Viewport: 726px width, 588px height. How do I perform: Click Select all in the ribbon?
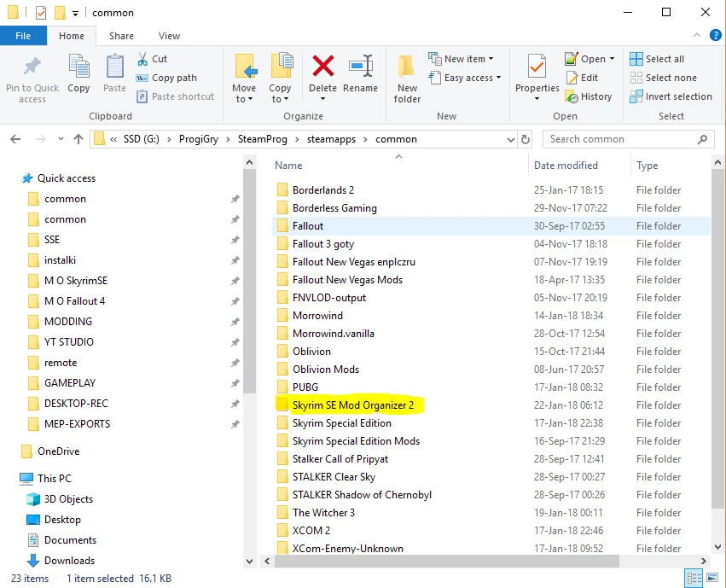pos(657,59)
